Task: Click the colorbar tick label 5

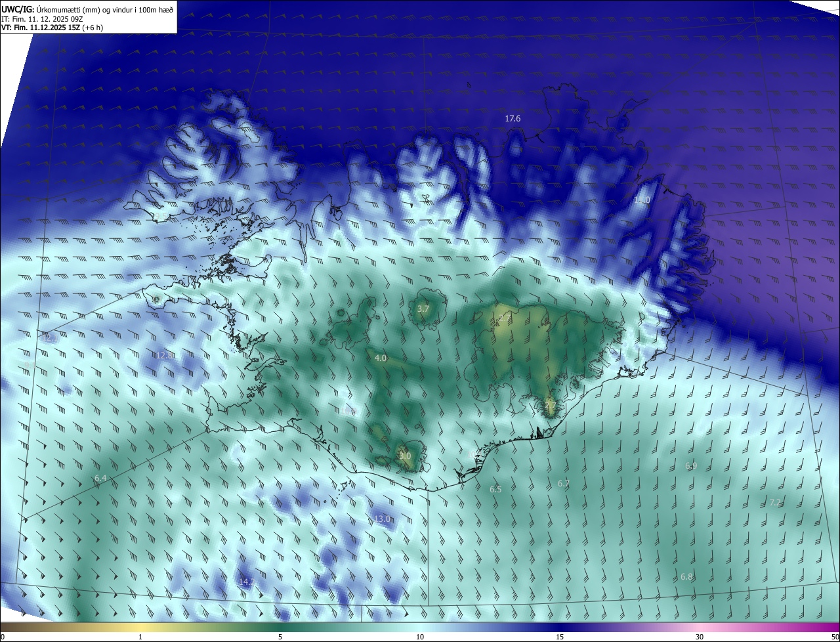Action: coord(280,637)
